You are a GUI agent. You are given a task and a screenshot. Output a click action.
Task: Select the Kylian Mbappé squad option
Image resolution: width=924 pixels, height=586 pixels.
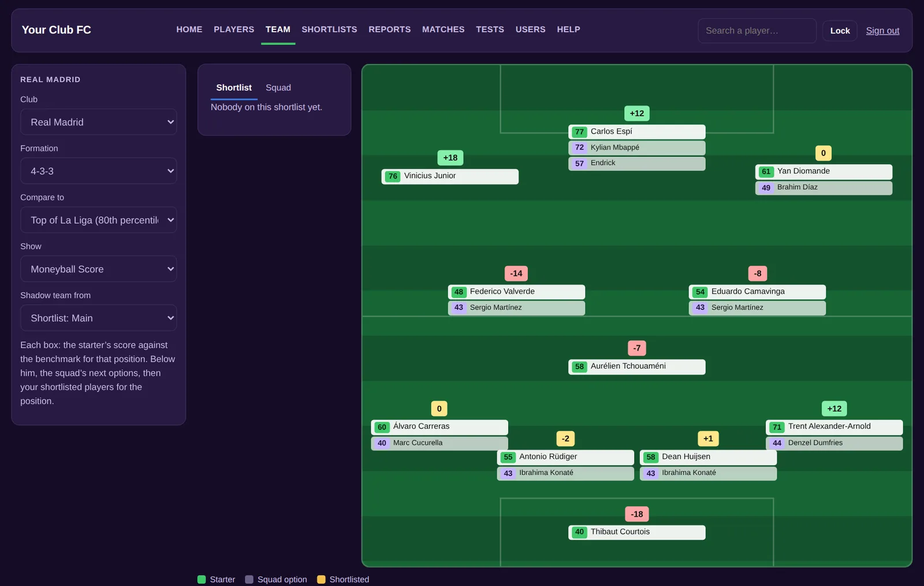pos(636,148)
